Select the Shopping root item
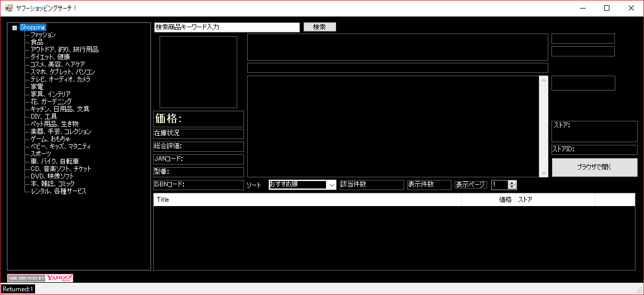644x295 pixels. click(32, 27)
